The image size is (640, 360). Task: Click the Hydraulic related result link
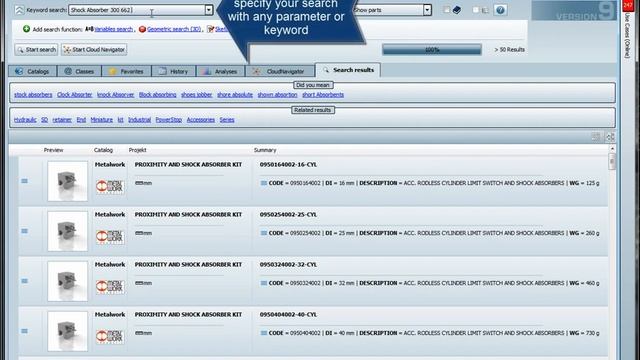[x=25, y=120]
